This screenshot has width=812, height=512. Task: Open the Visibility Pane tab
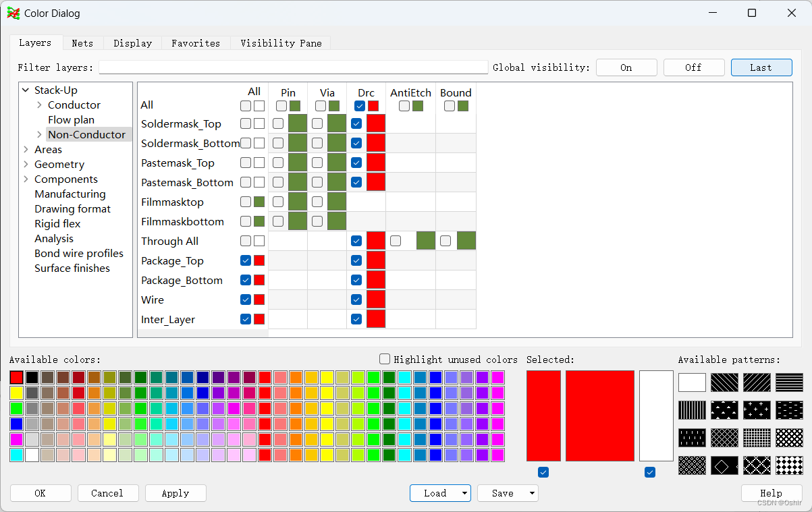tap(281, 43)
